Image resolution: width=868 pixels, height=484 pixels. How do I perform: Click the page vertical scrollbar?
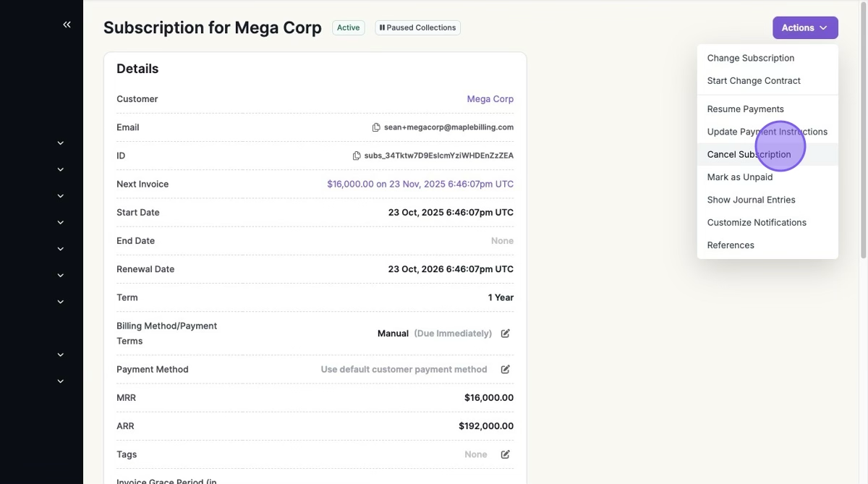(863, 130)
